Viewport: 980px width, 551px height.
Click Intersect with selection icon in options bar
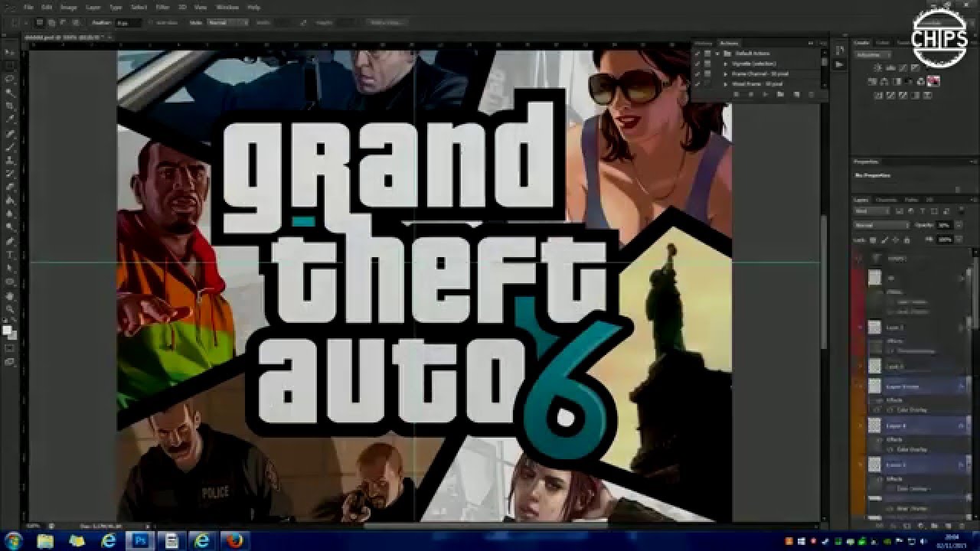(75, 22)
